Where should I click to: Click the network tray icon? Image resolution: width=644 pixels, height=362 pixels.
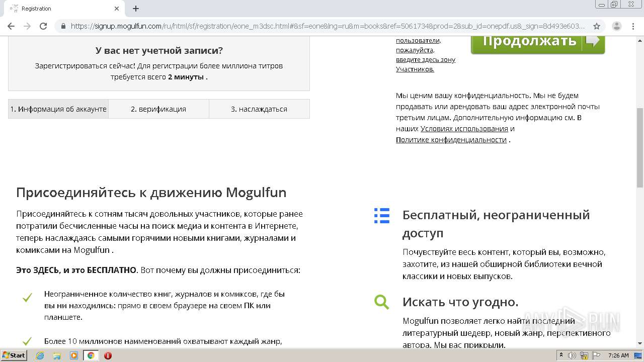[585, 355]
